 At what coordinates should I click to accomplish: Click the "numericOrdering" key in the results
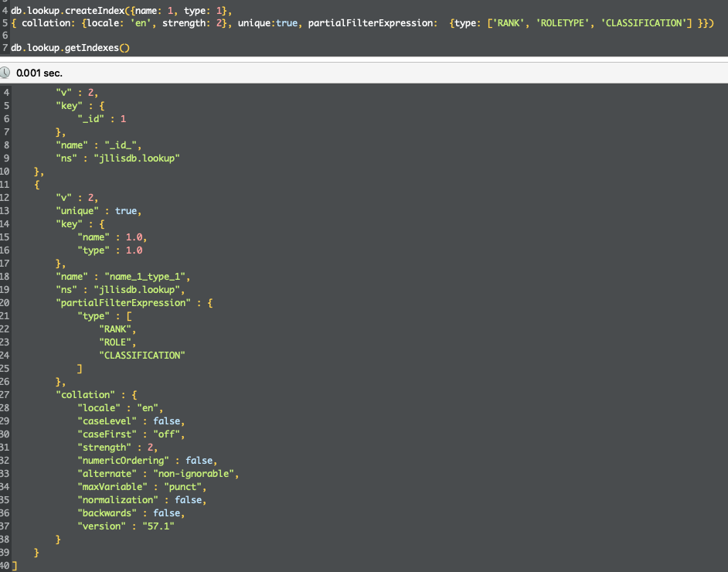coord(125,460)
